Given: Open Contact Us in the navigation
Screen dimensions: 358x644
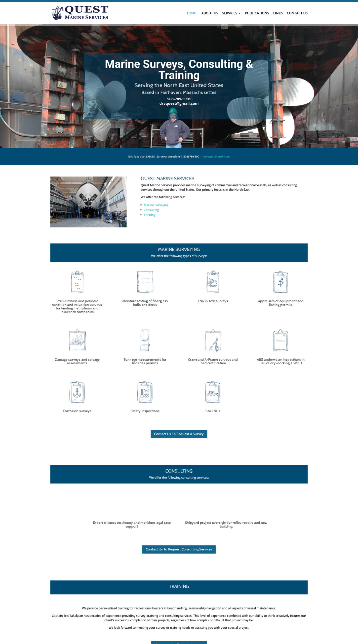Looking at the screenshot, I should (297, 13).
